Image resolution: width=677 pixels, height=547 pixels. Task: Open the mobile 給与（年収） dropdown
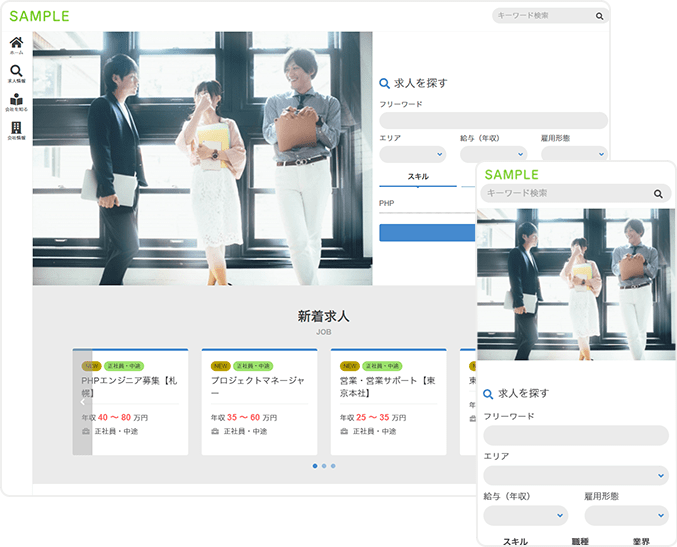pyautogui.click(x=526, y=515)
